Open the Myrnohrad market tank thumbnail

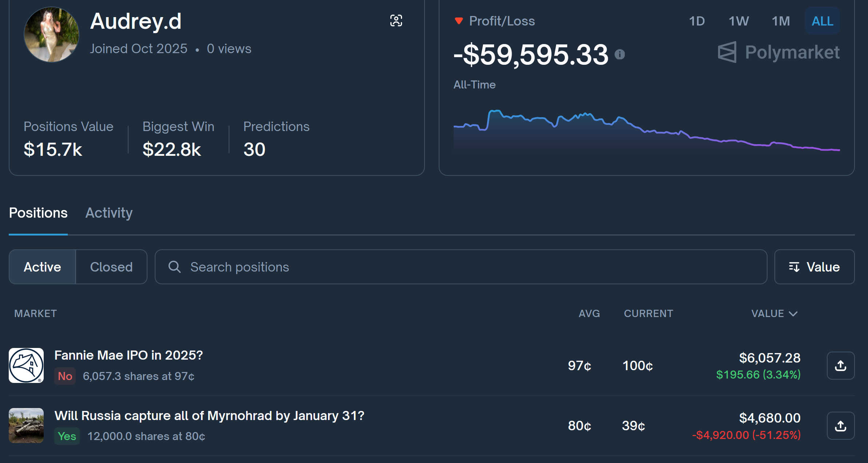[x=26, y=426]
